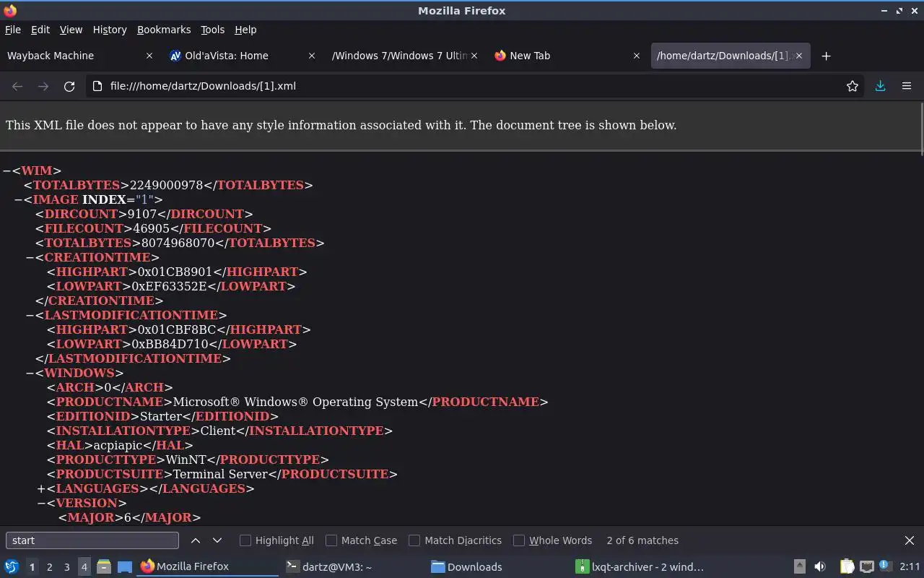Switch to workspace 2 in pager
The width and height of the screenshot is (924, 578).
[49, 567]
